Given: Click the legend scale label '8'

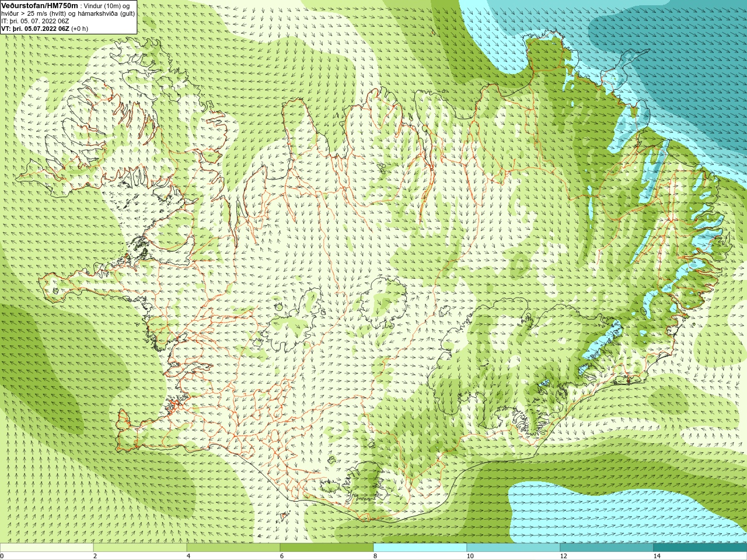Looking at the screenshot, I should pyautogui.click(x=375, y=556).
